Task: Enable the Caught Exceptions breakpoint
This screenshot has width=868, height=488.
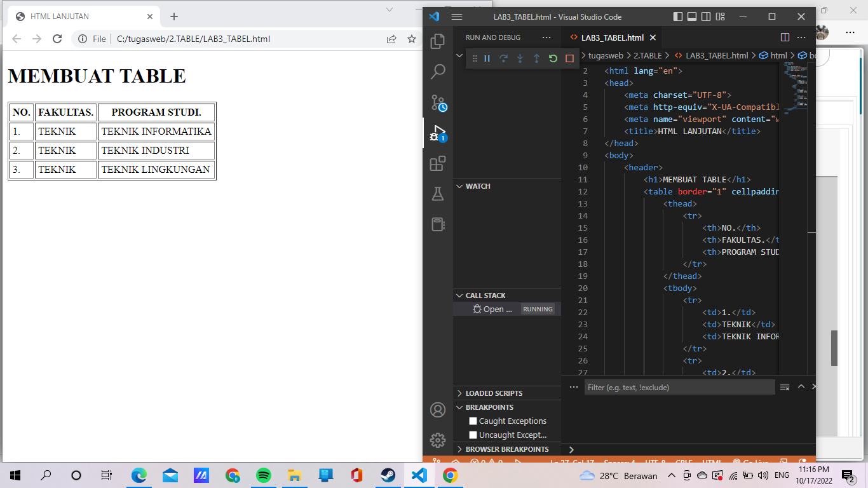Action: pyautogui.click(x=473, y=421)
